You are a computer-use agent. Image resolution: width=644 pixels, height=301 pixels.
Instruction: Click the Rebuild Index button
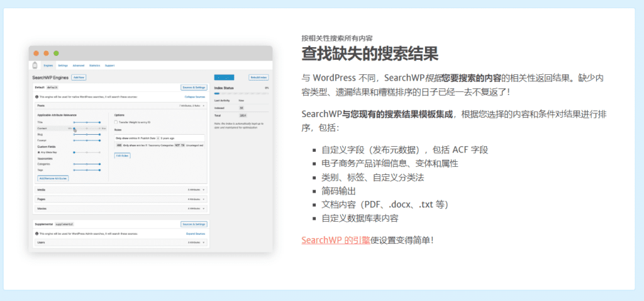(258, 77)
